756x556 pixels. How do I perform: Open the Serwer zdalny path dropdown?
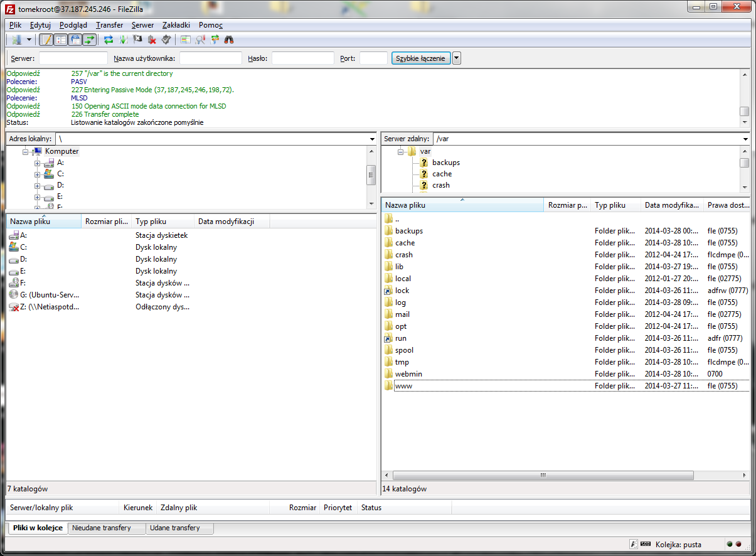[x=745, y=139]
